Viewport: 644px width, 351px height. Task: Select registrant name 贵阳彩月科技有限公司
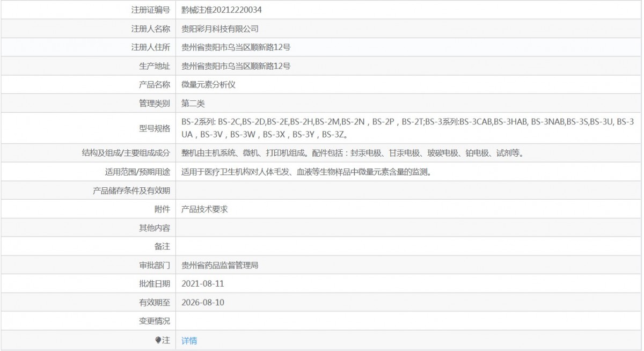tap(220, 28)
